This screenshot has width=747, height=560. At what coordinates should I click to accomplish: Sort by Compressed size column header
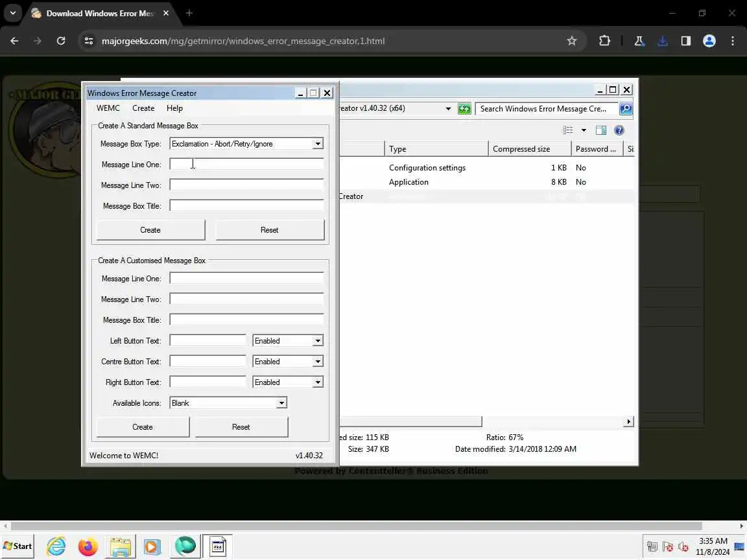pyautogui.click(x=530, y=149)
